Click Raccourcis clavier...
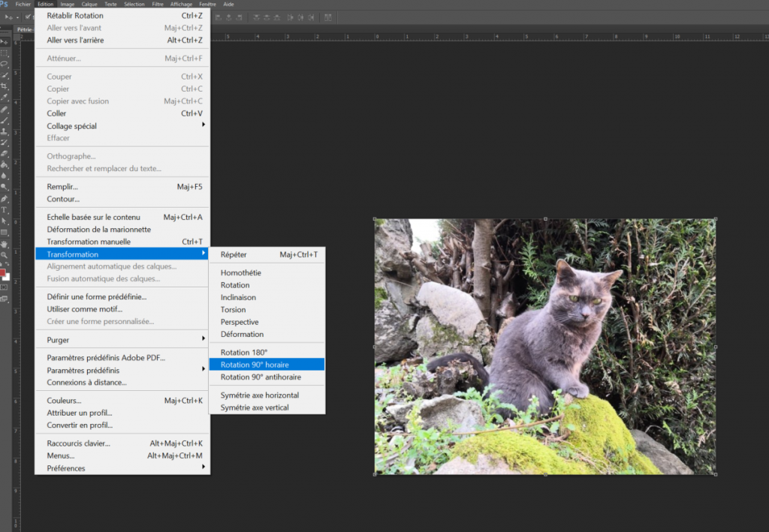Screen dimensions: 769x532 point(122,443)
